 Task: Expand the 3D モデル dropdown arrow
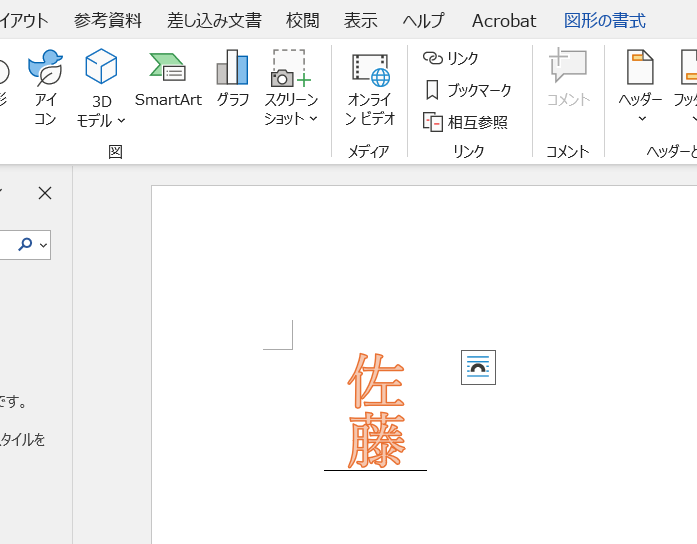pyautogui.click(x=122, y=121)
